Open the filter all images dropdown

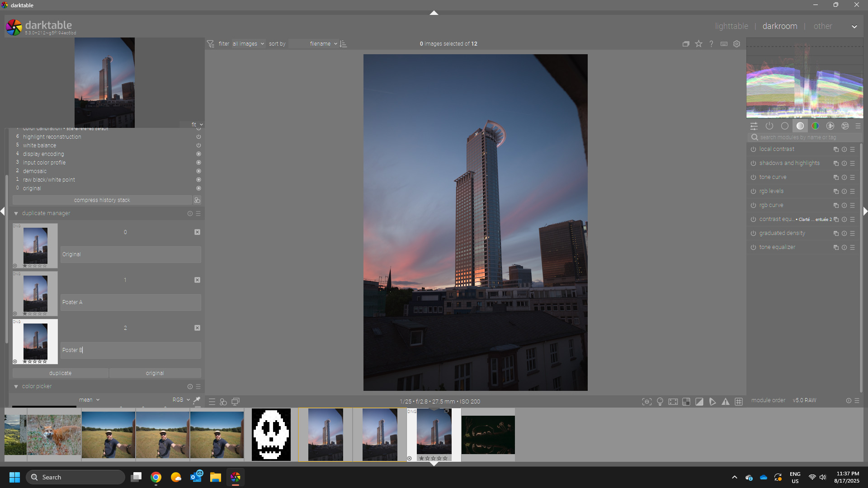pyautogui.click(x=248, y=44)
